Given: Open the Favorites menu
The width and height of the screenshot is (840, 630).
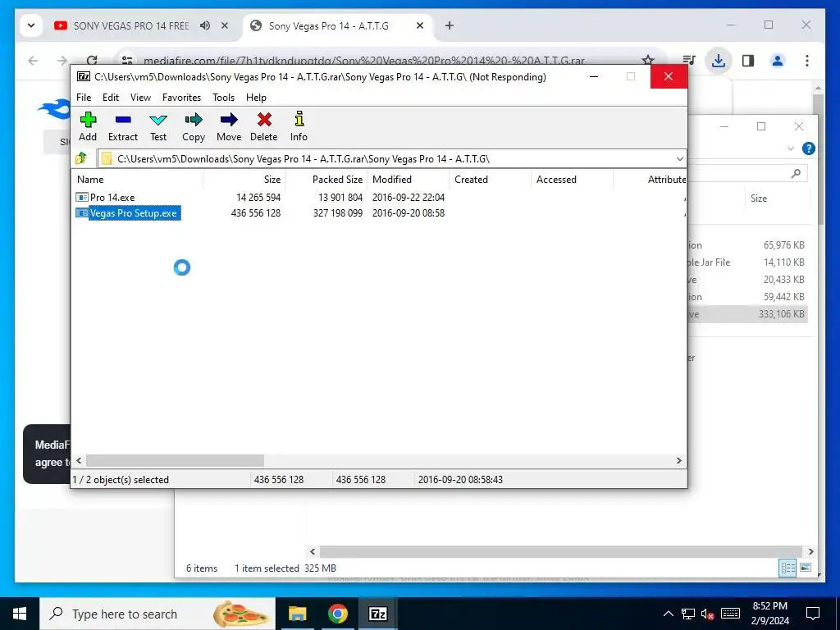Looking at the screenshot, I should point(181,98).
